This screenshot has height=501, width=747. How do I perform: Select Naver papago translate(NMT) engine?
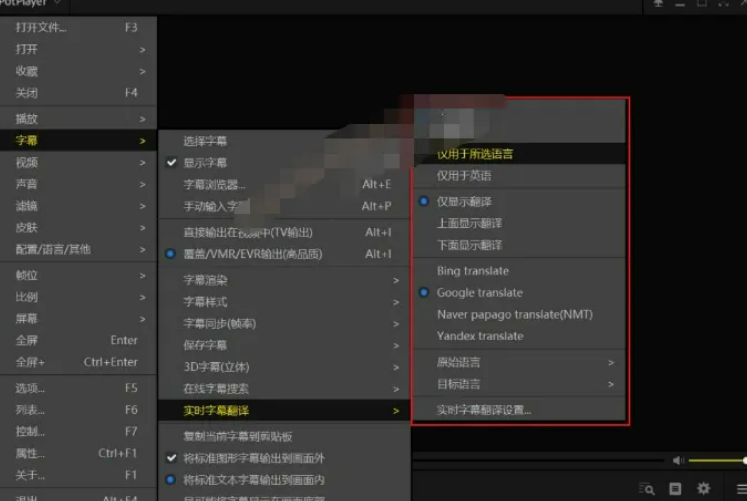pyautogui.click(x=519, y=315)
